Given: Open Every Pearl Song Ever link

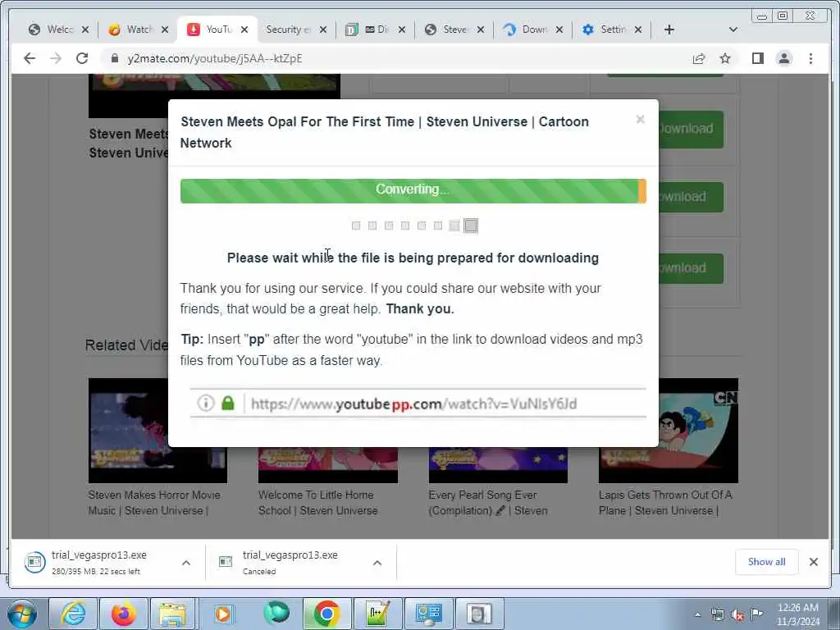Looking at the screenshot, I should (488, 503).
